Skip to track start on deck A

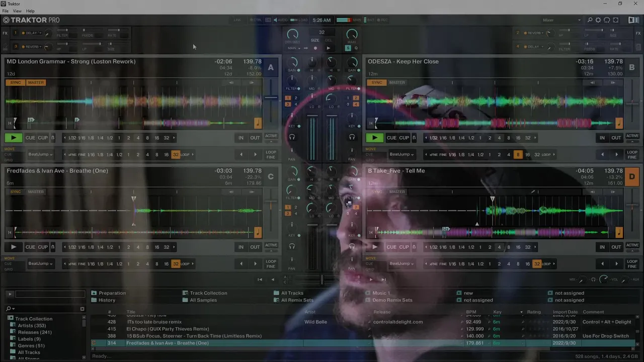[x=10, y=123]
